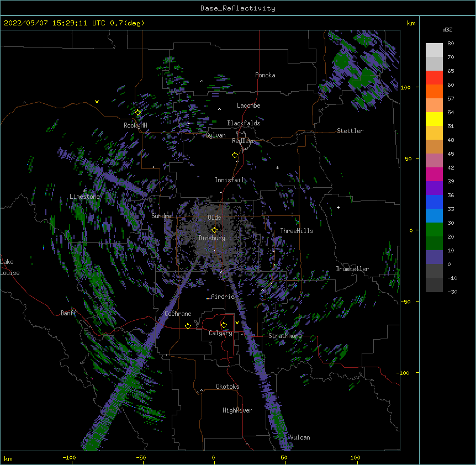Click the Calgary city label
Viewport: 476px width, 465px height.
pos(220,333)
